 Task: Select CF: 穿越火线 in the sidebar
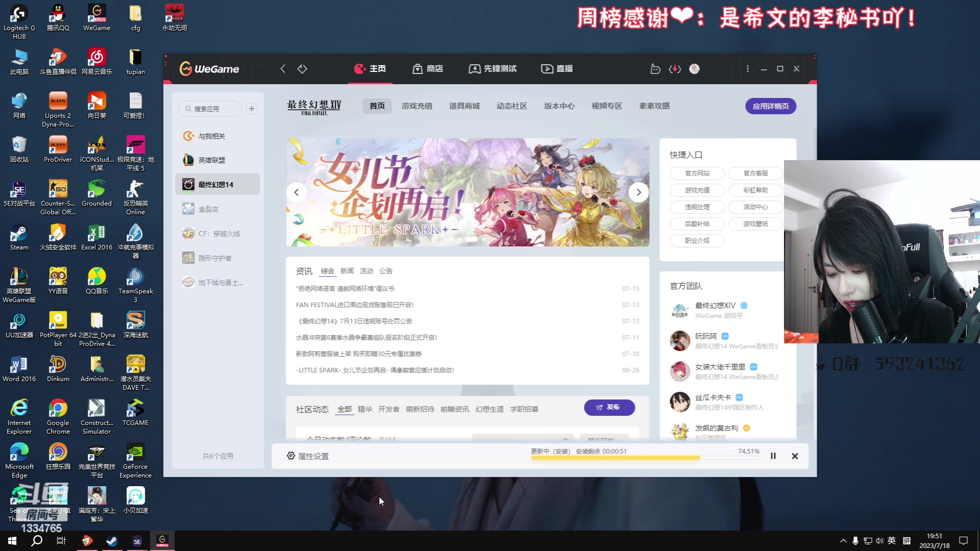point(217,233)
